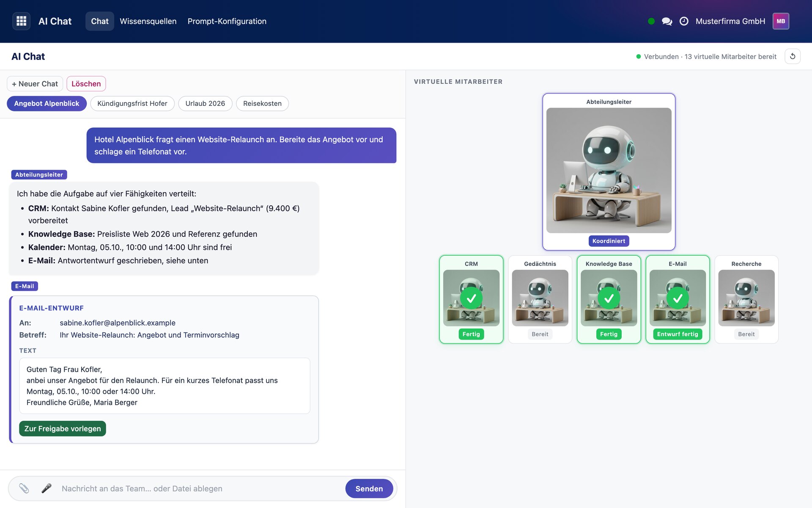Image resolution: width=812 pixels, height=508 pixels.
Task: Click the E-Mail message label badge
Action: (25, 286)
